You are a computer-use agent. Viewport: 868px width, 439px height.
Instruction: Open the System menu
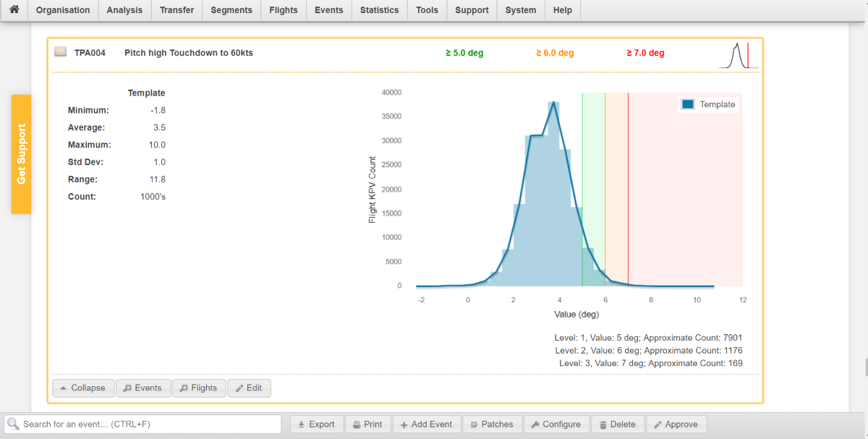pos(521,10)
